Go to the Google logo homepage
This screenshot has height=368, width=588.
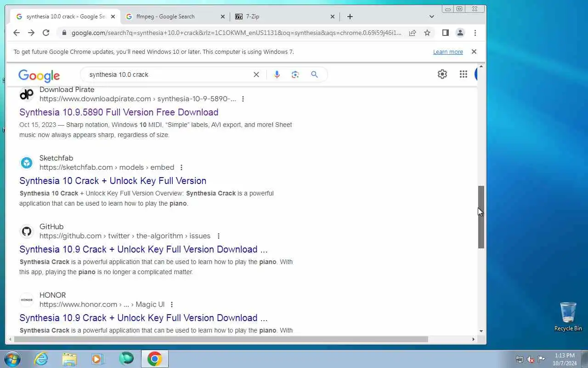39,75
